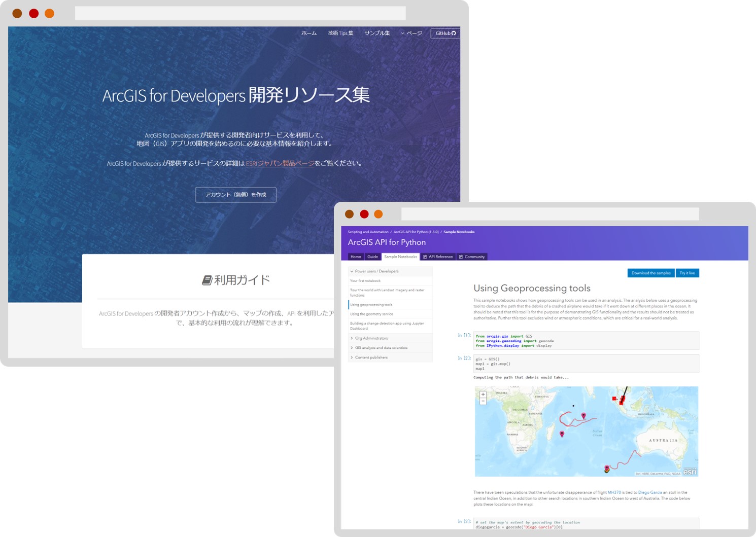Image resolution: width=756 pixels, height=537 pixels.
Task: Follow the MH370 link
Action: point(614,492)
